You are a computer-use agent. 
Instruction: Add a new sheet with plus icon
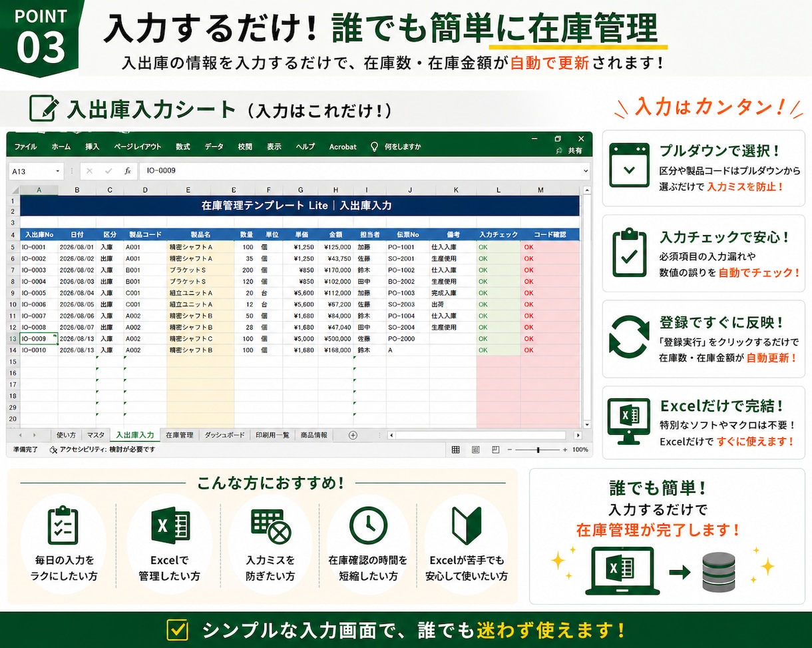pyautogui.click(x=353, y=435)
